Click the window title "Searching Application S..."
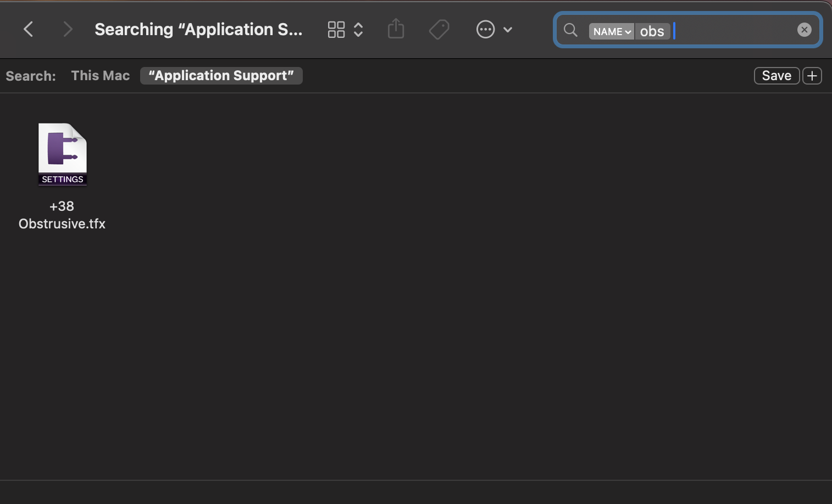Screen dimensions: 832x504 pos(198,29)
